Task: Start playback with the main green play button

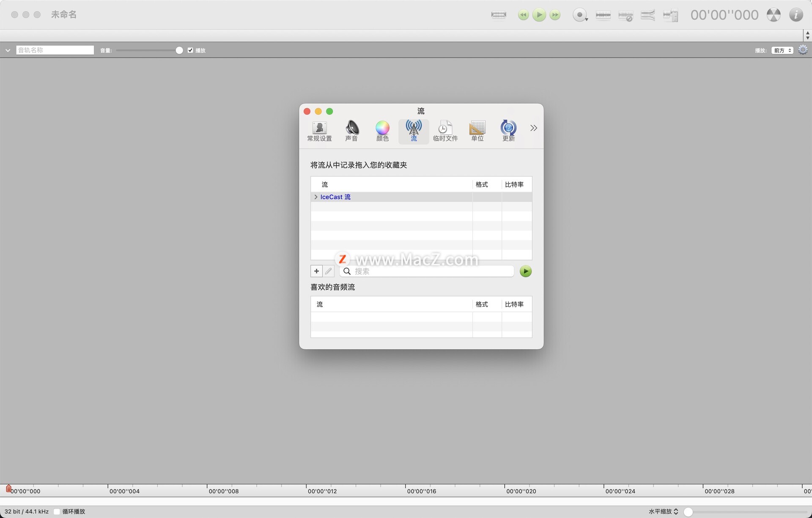Action: (539, 15)
